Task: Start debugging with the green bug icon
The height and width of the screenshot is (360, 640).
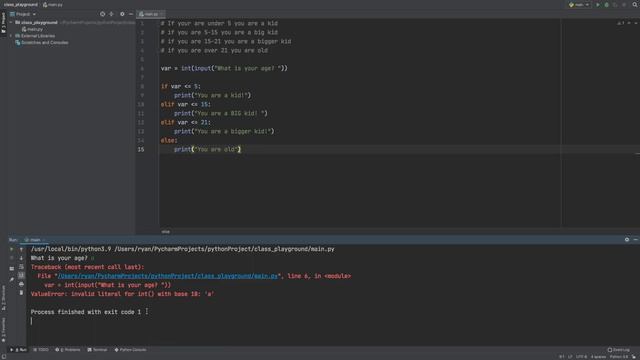Action: pos(607,5)
